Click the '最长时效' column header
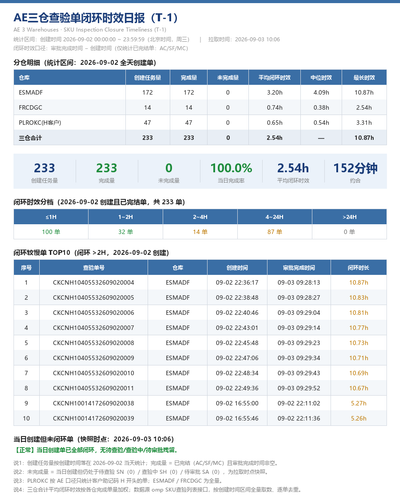The image size is (400, 500). pos(364,78)
